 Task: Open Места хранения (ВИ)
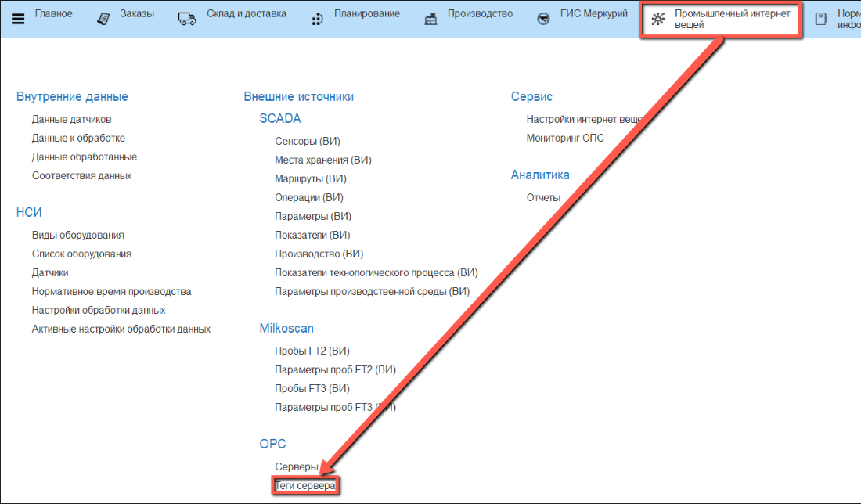pos(323,160)
